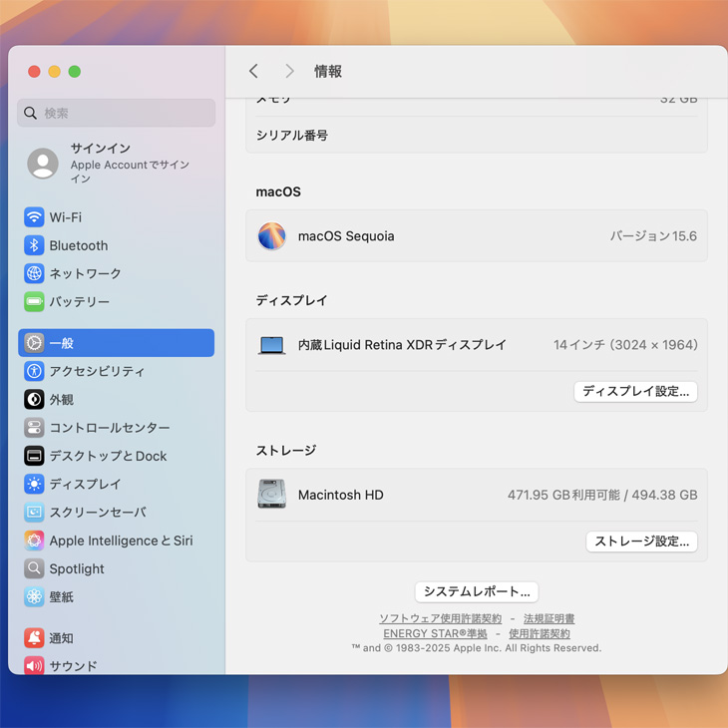Open コントロールセンター icon
The image size is (728, 728).
34,428
